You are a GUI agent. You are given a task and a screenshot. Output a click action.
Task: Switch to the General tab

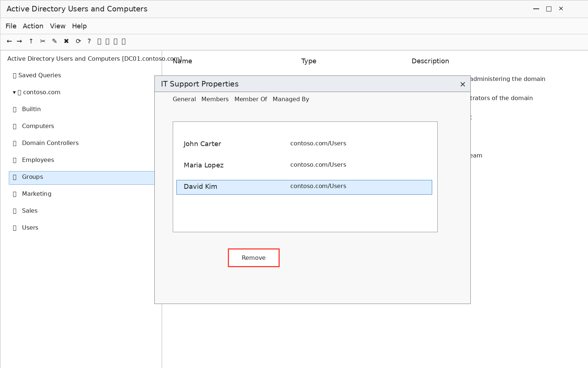pyautogui.click(x=184, y=99)
